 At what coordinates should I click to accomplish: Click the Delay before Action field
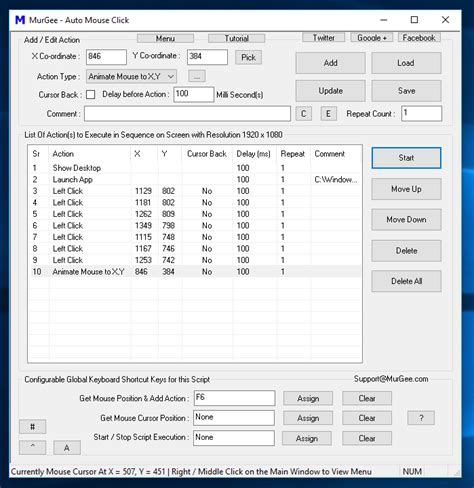[x=193, y=94]
